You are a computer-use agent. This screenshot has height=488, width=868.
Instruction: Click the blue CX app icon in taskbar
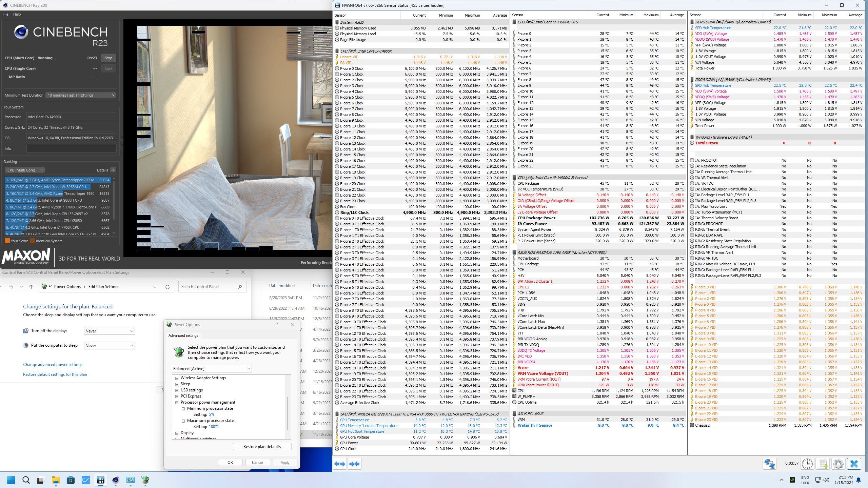point(86,480)
